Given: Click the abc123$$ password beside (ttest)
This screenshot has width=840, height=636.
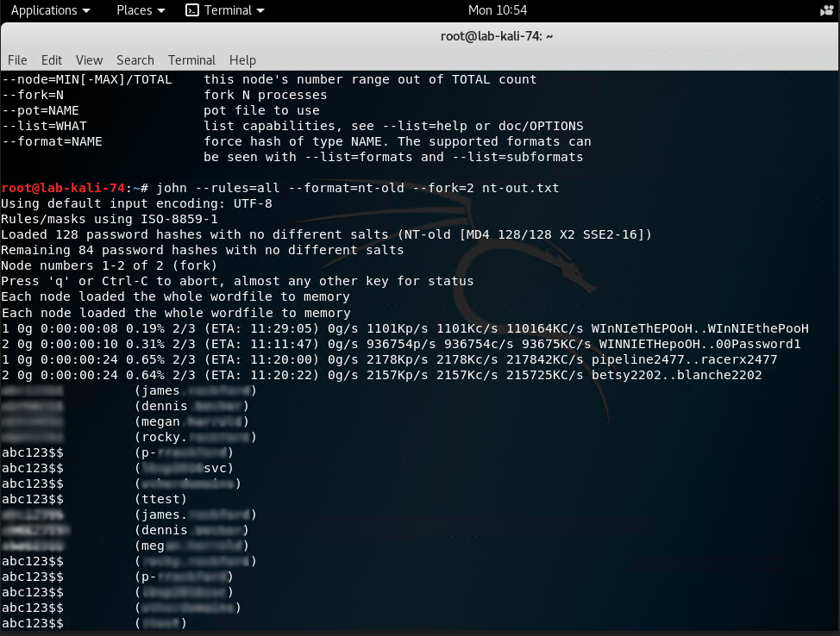Looking at the screenshot, I should coord(33,499).
